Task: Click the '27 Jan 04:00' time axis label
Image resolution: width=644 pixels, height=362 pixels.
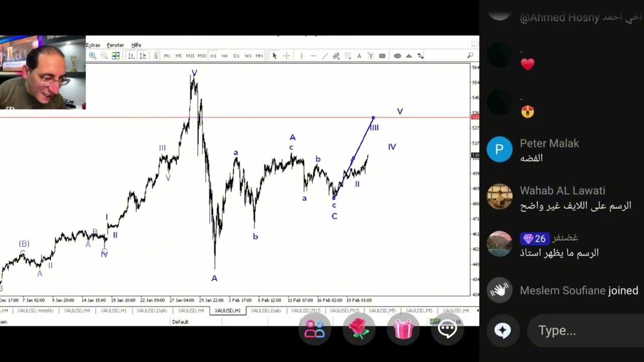Action: [182, 300]
